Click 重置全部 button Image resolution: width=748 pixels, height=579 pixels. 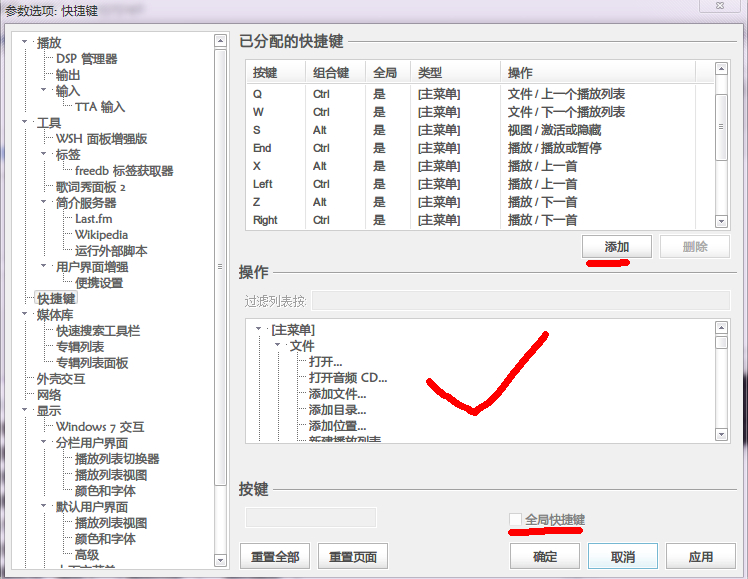[x=275, y=556]
